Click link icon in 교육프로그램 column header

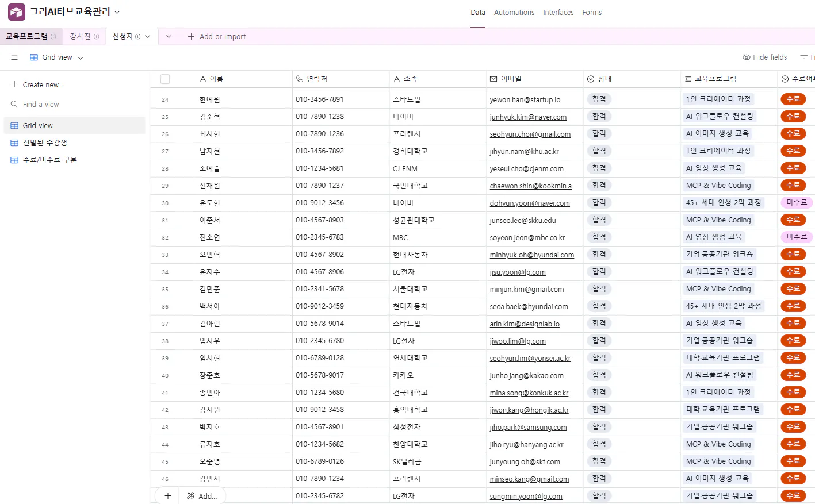tap(688, 79)
